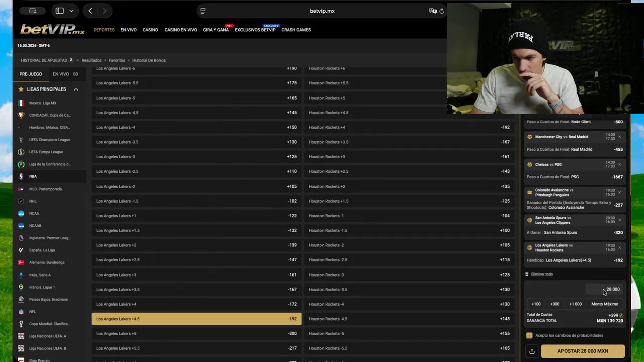Go back with Safari's back arrow
This screenshot has height=362, width=644.
point(90,11)
